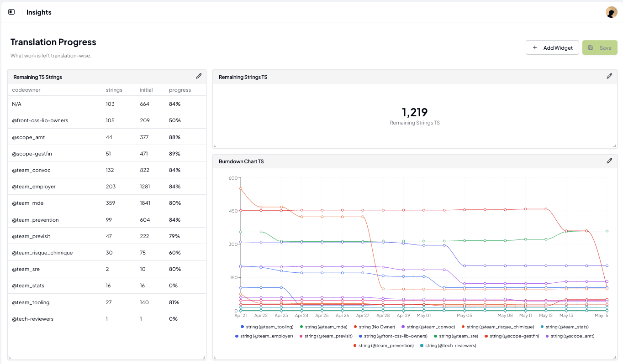This screenshot has height=364, width=623.
Task: Open the profile avatar in the top-right corner
Action: (611, 12)
